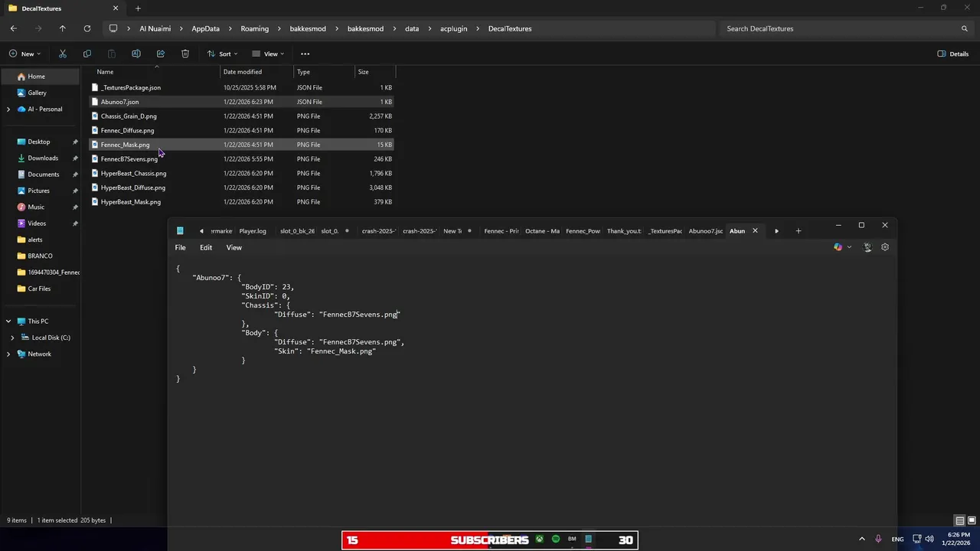Delete the selected file
980x551 pixels.
(x=185, y=54)
